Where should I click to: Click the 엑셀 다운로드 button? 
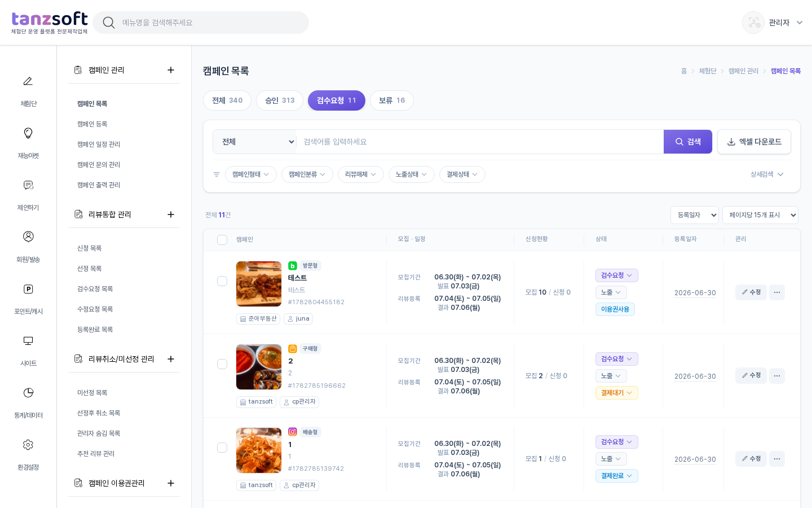coord(754,142)
